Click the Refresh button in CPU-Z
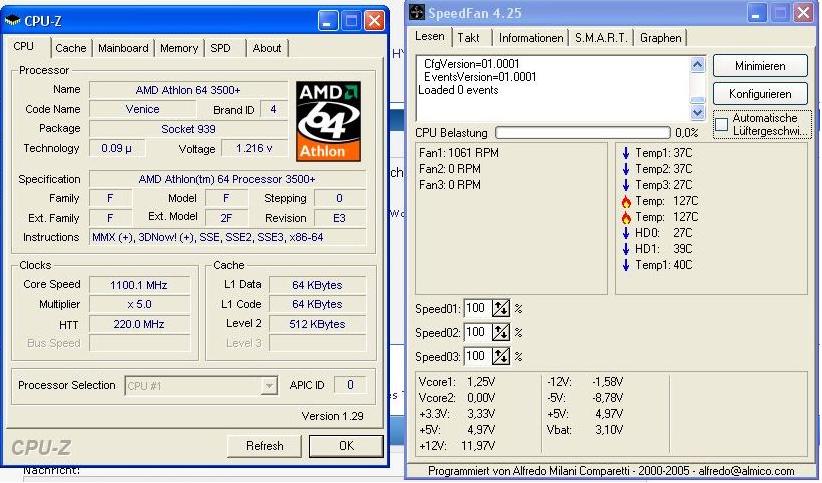This screenshot has height=483, width=822. [264, 446]
